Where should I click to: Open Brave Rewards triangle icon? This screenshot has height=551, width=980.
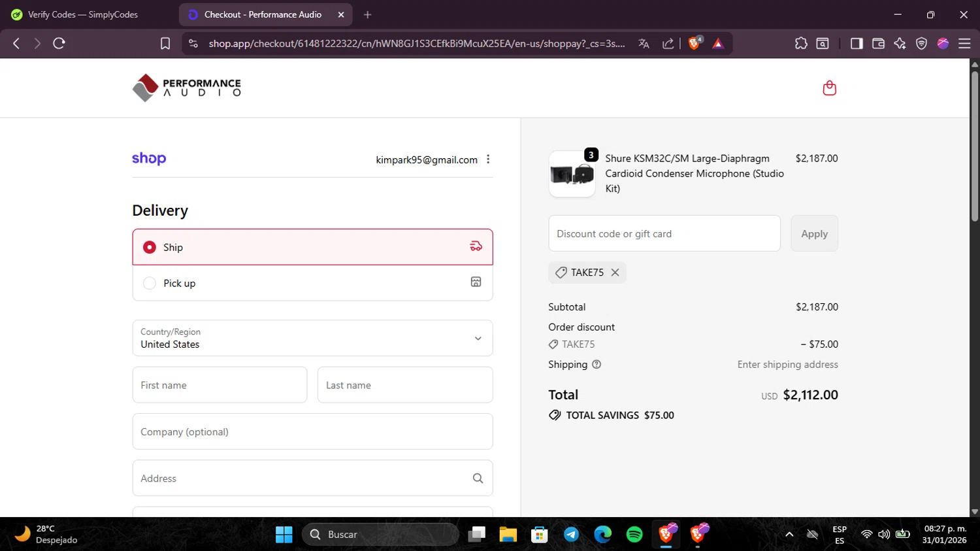point(718,43)
